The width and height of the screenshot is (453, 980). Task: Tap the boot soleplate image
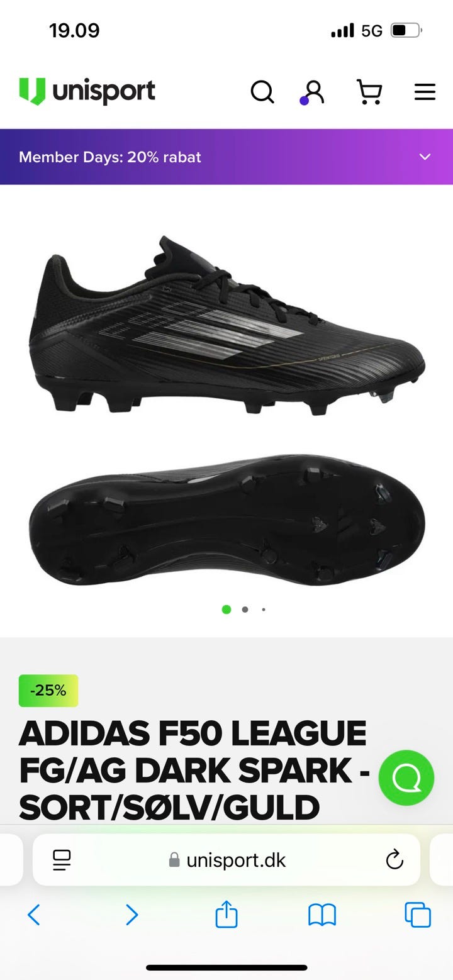click(226, 520)
